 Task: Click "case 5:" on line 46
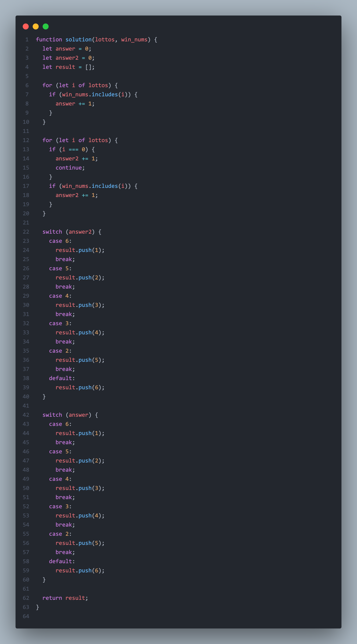pos(60,452)
